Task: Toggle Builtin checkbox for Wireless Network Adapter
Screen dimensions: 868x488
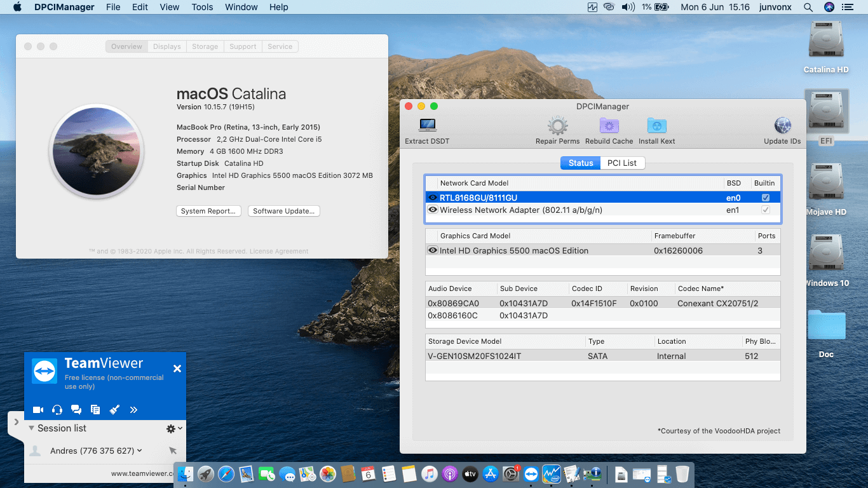Action: 766,210
